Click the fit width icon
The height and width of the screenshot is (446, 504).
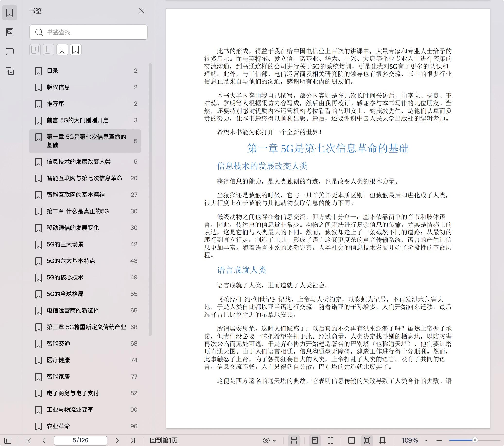[382, 440]
